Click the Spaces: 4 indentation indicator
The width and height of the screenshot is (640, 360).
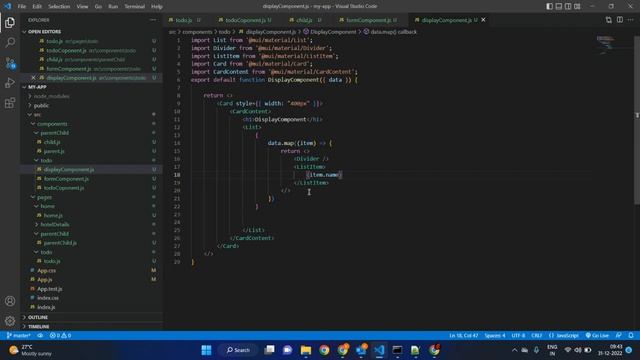[x=495, y=336]
